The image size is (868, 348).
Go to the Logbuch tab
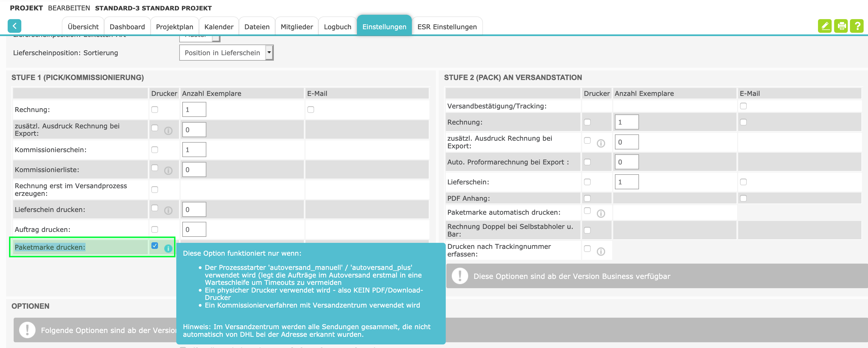[337, 26]
